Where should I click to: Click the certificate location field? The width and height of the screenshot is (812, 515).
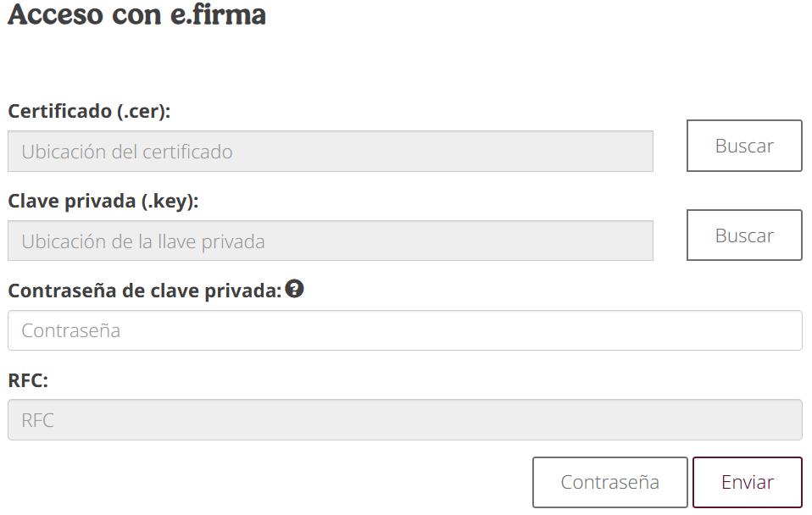[330, 152]
